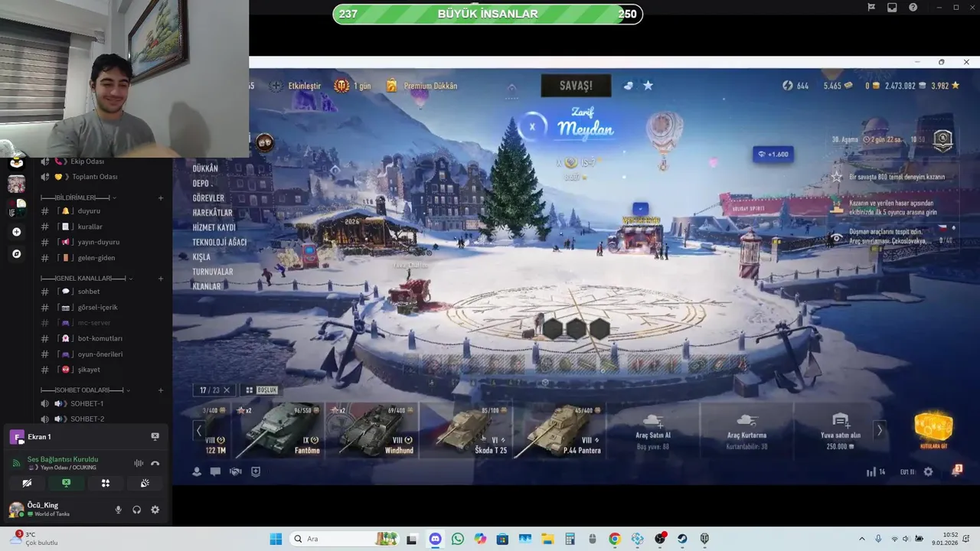Click the +1.600 WoT Plus badge
The image size is (980, 551).
click(773, 154)
